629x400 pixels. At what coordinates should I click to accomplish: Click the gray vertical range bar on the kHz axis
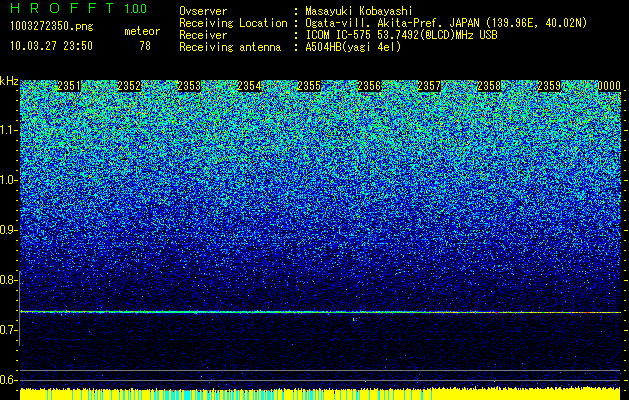[19, 308]
